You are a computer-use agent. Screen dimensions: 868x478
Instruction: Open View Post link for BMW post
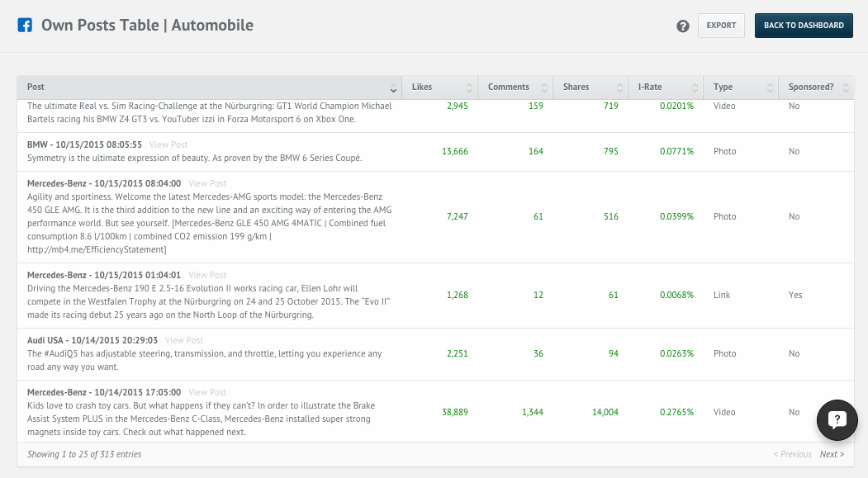168,144
